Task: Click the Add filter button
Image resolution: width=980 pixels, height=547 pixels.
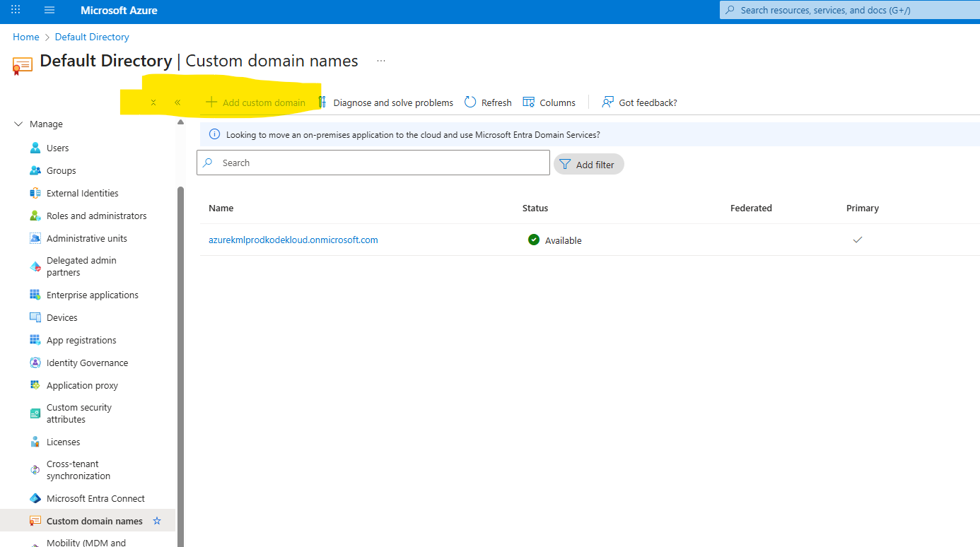Action: pyautogui.click(x=589, y=164)
